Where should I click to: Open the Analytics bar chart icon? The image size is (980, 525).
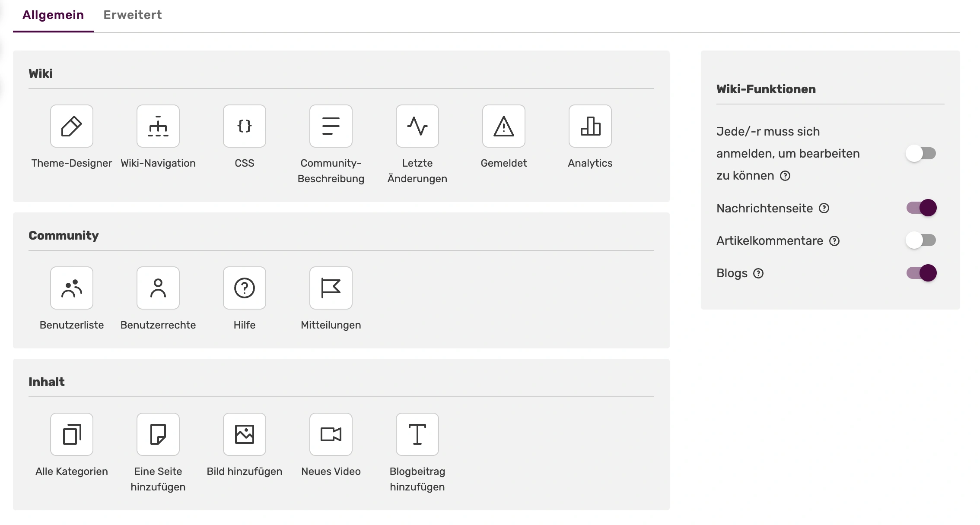590,126
